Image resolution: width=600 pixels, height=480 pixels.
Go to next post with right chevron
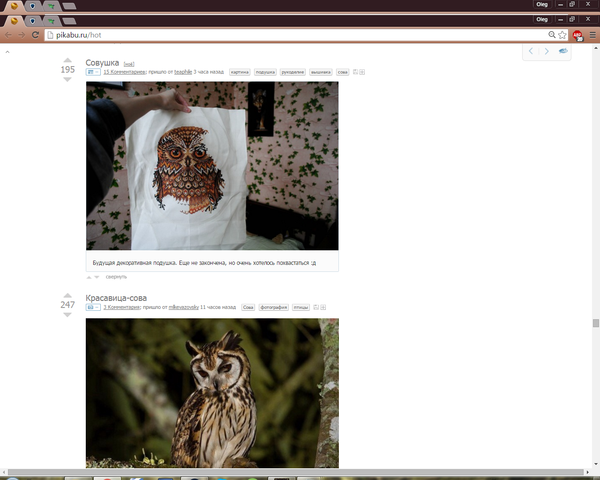click(x=546, y=51)
